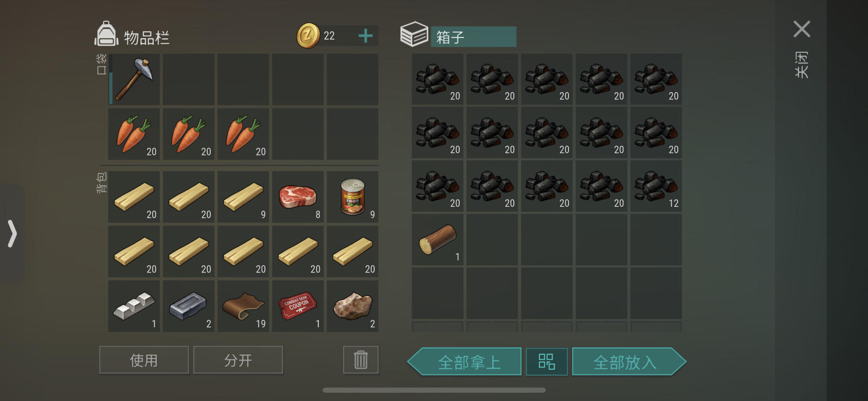
Task: Select the canned food stack of 9
Action: pyautogui.click(x=353, y=197)
